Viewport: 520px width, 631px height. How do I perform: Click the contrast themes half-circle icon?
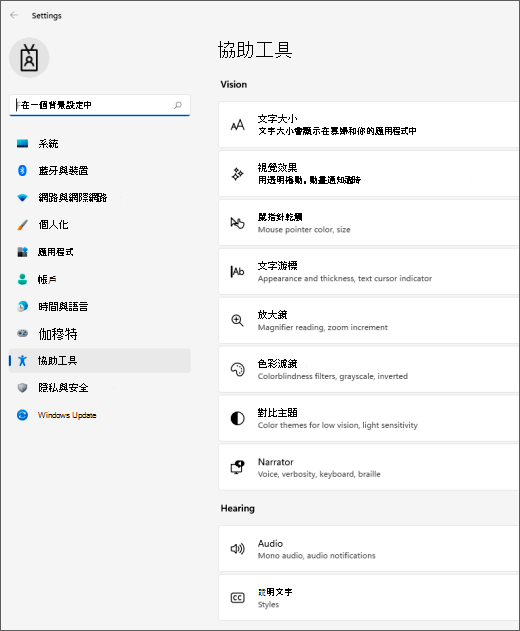click(x=237, y=418)
